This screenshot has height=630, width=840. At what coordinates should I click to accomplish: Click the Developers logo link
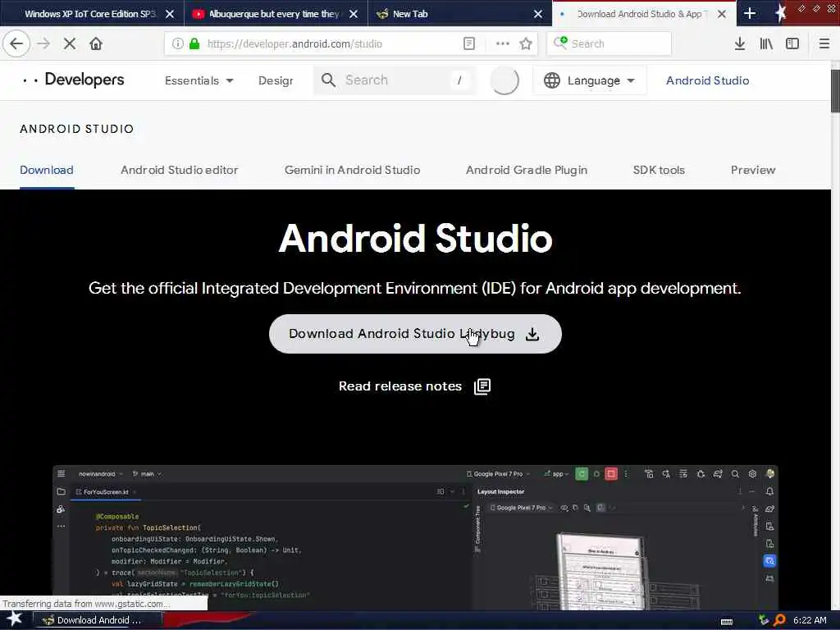(x=73, y=80)
